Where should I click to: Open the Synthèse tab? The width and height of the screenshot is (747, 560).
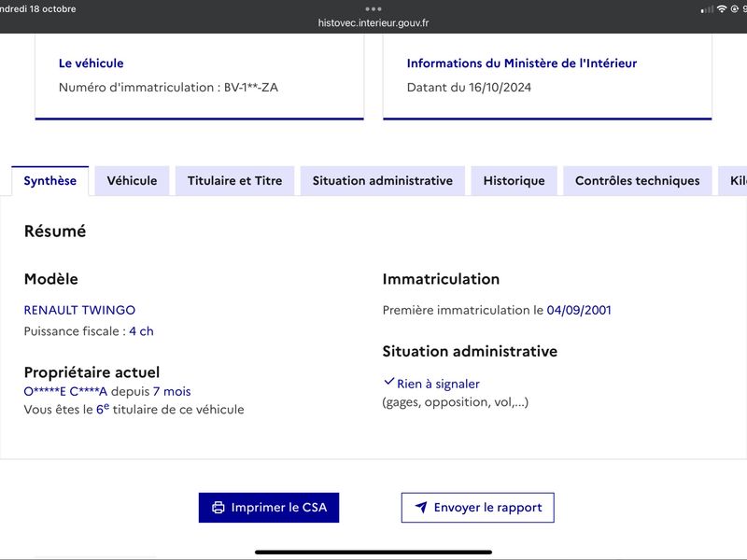tap(50, 181)
